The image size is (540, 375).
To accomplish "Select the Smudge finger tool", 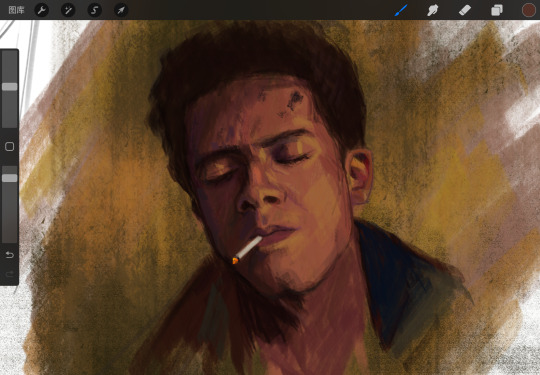I will 433,10.
